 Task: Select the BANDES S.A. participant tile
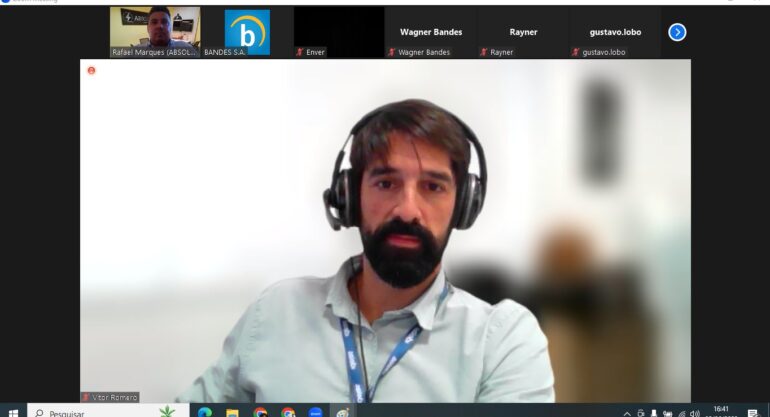(x=247, y=30)
